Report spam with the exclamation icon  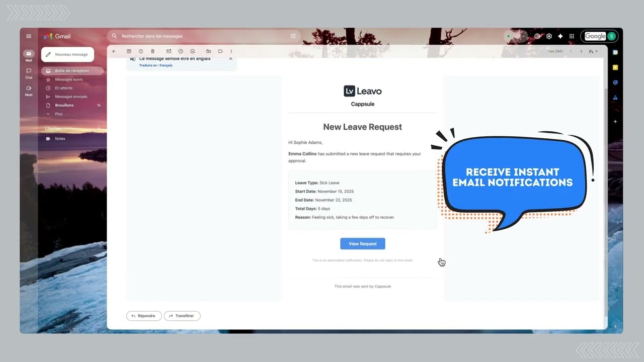point(141,51)
